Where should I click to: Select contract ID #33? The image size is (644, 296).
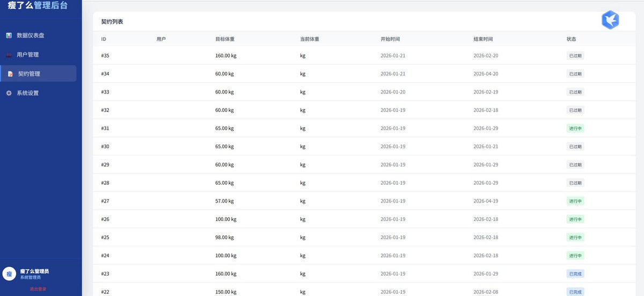pyautogui.click(x=105, y=92)
